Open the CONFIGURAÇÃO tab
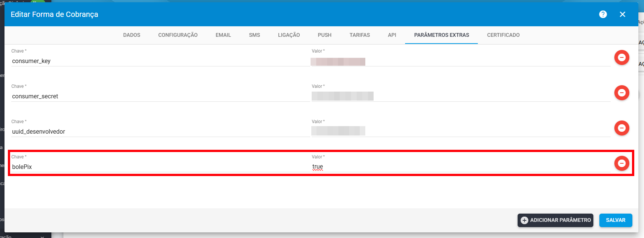The width and height of the screenshot is (644, 238). click(178, 35)
